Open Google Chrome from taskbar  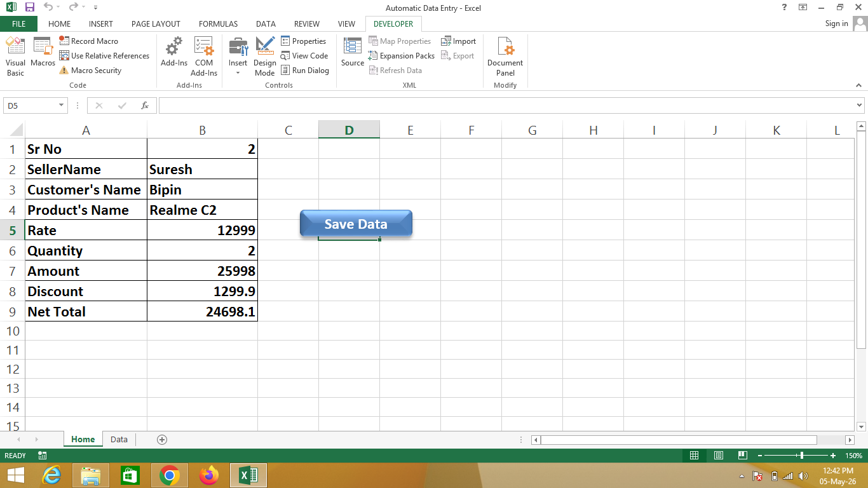(169, 475)
